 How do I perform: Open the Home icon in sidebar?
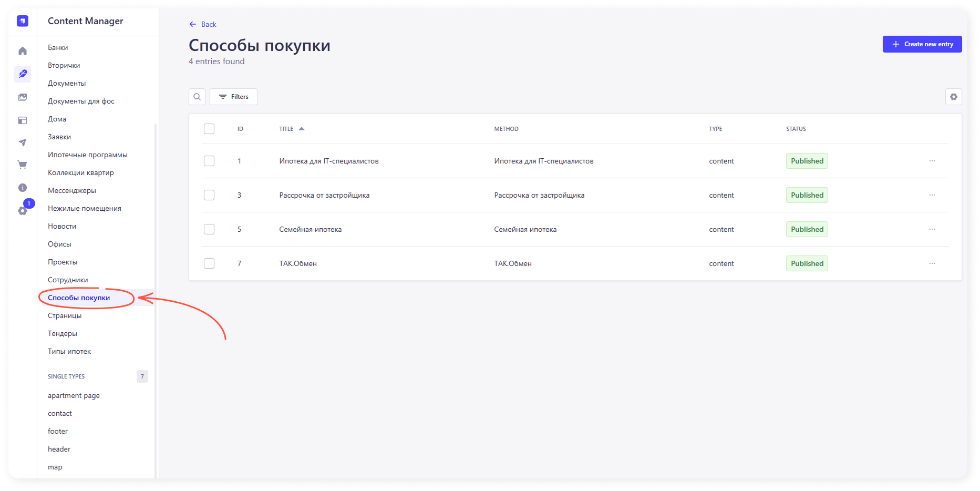23,51
